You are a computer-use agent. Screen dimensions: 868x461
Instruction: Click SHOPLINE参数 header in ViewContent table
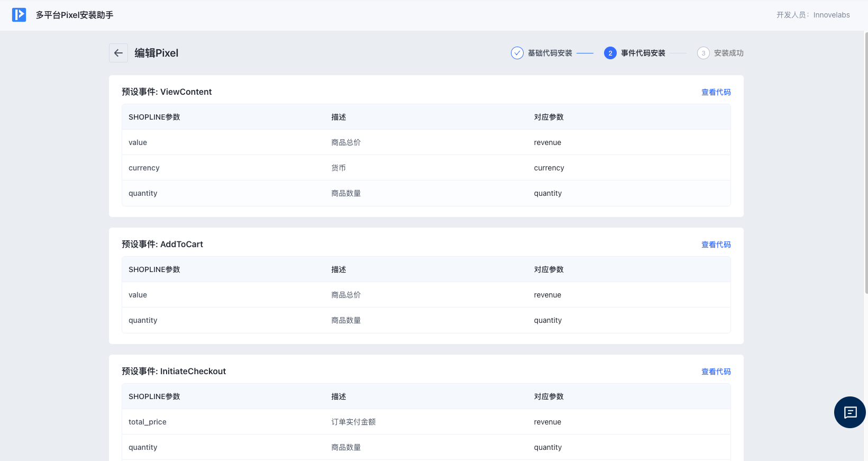(x=154, y=117)
